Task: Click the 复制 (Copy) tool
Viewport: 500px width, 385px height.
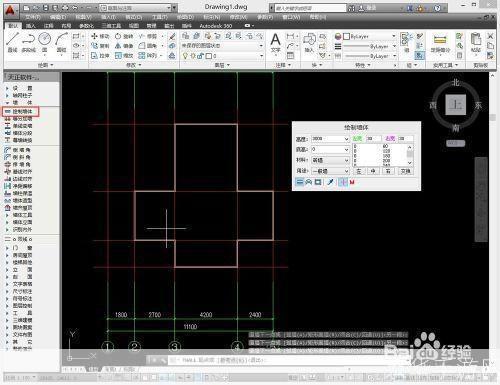Action: pos(100,46)
